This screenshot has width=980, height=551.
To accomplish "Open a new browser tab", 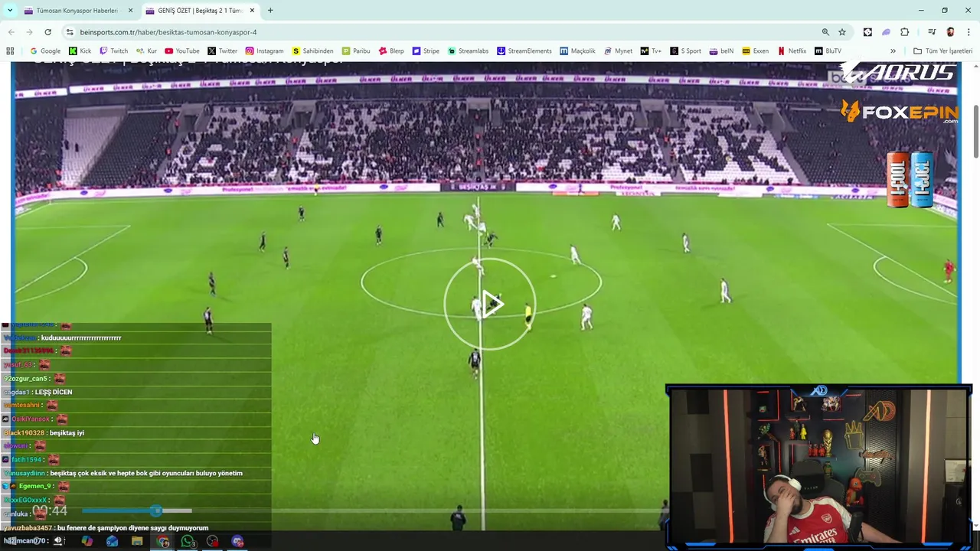I will click(270, 11).
